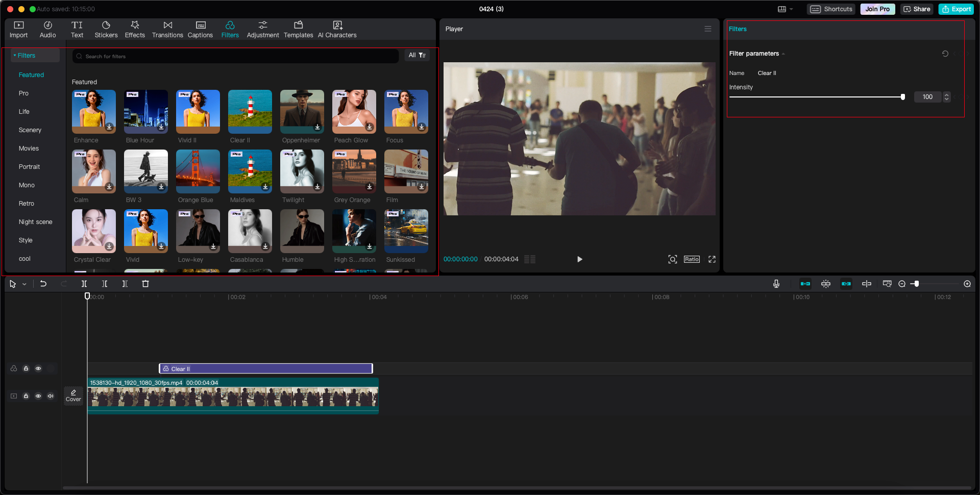Delete selection using the trash icon

(x=145, y=284)
